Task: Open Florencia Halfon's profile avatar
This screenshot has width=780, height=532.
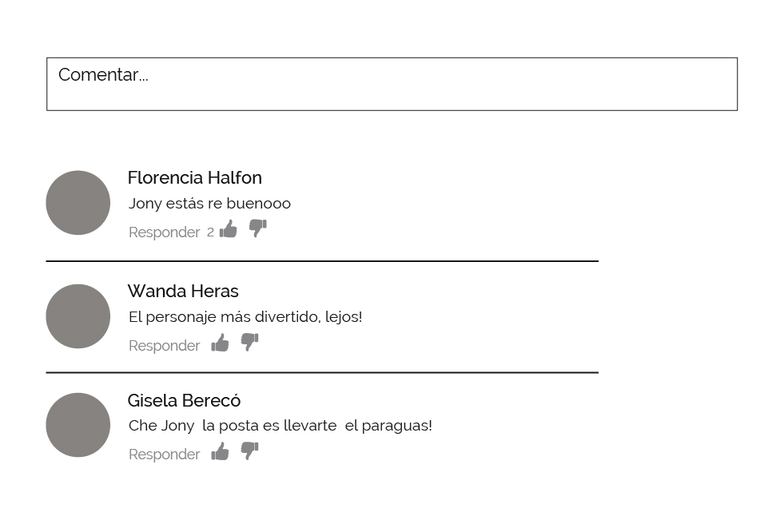Action: coord(78,203)
